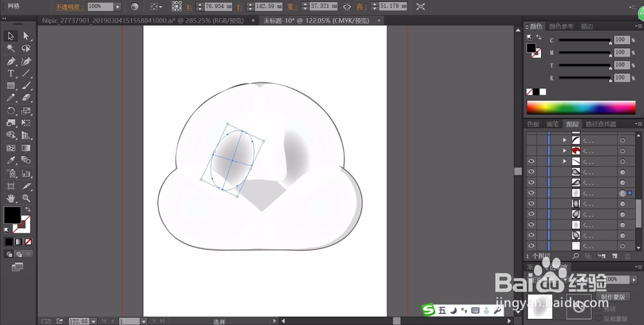
Task: Select the Scale tool
Action: 26,111
